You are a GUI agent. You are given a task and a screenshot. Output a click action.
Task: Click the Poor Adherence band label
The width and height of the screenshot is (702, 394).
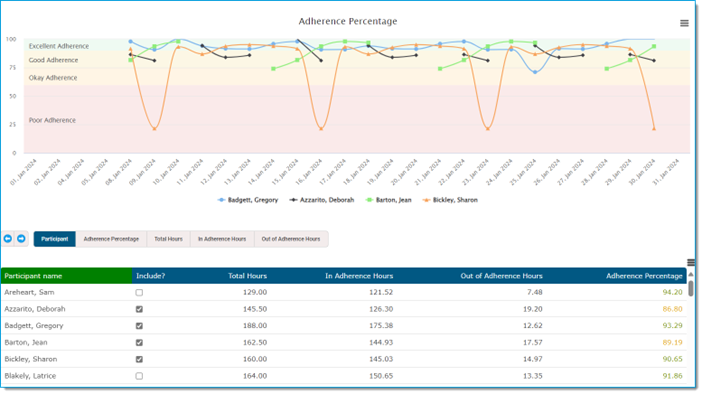[52, 120]
